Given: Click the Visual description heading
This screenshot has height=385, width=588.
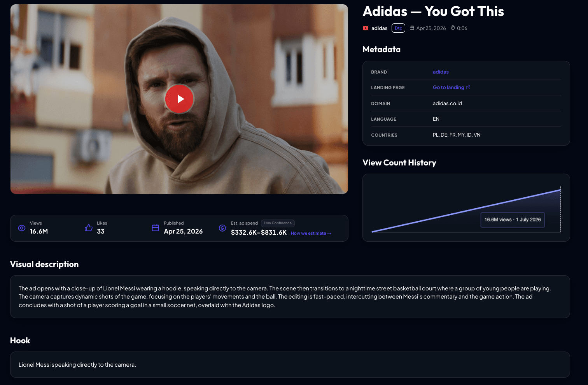Looking at the screenshot, I should click(x=44, y=264).
